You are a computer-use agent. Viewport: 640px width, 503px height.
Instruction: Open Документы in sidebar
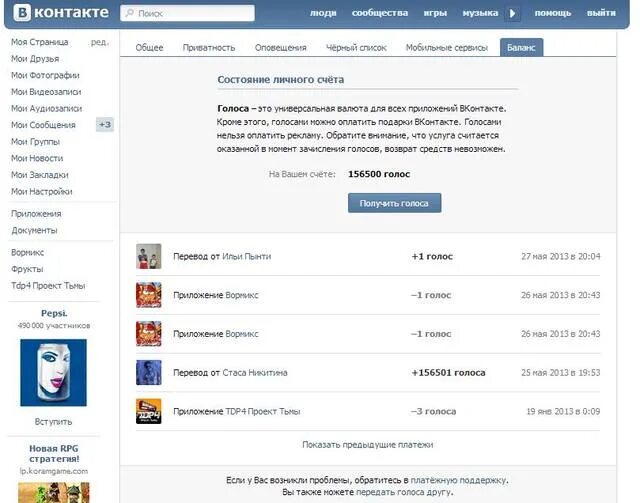pyautogui.click(x=34, y=230)
